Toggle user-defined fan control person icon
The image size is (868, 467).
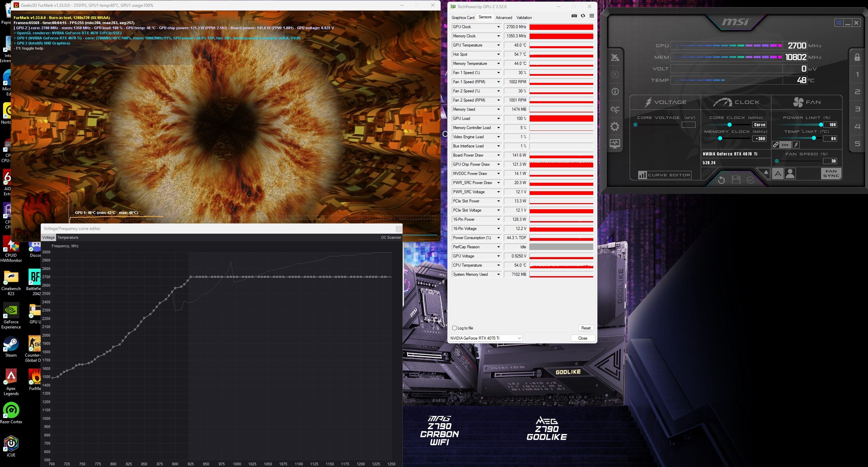tap(790, 174)
